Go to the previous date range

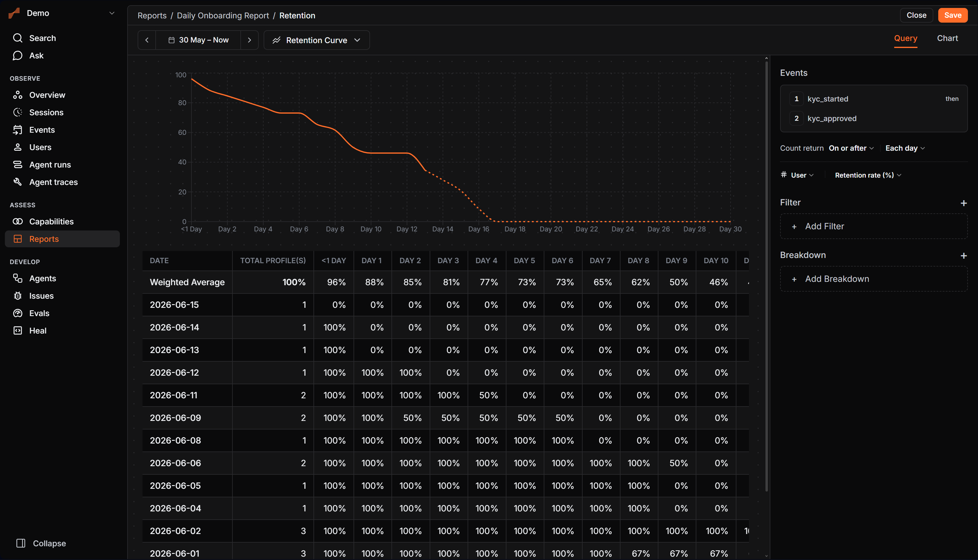coord(146,40)
